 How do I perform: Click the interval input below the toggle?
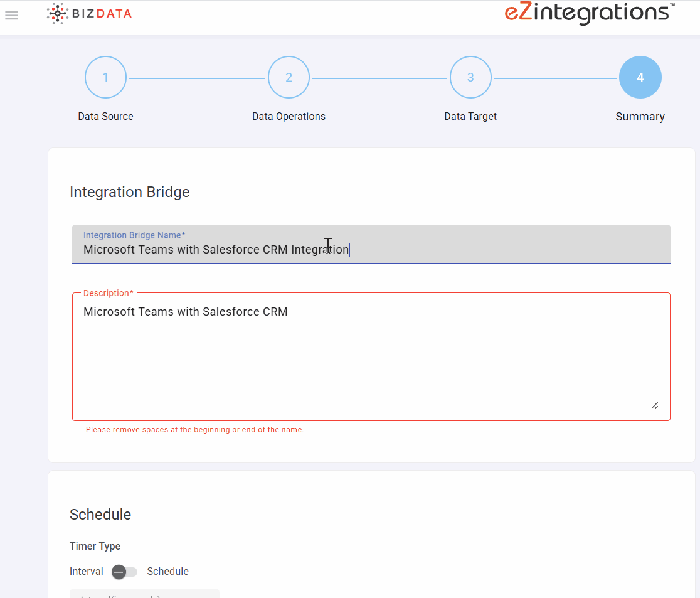coord(144,594)
